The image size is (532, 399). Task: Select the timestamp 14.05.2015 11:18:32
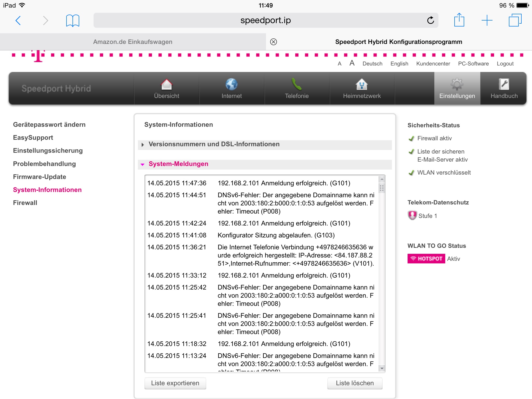point(177,344)
